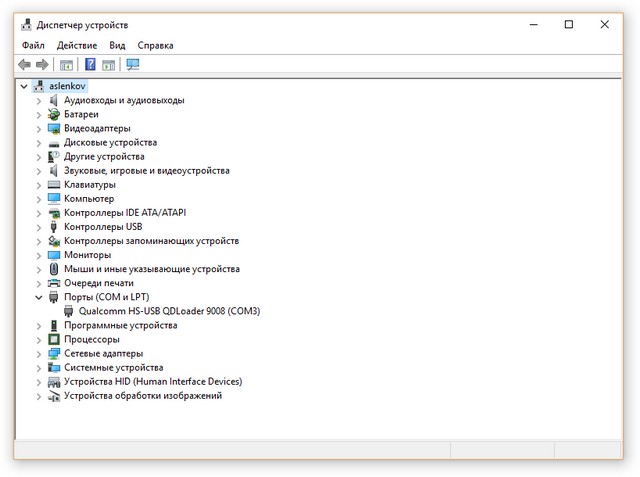
Task: Collapse the aslenkov root node
Action: point(24,87)
